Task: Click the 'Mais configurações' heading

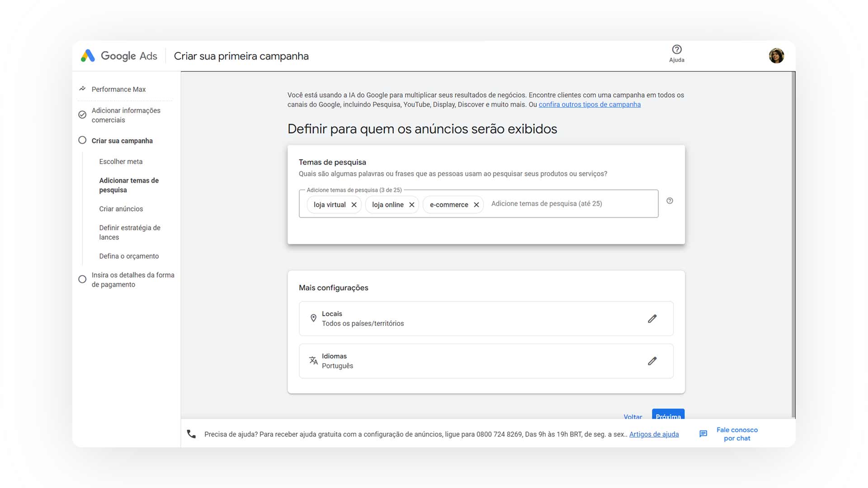Action: (x=333, y=288)
